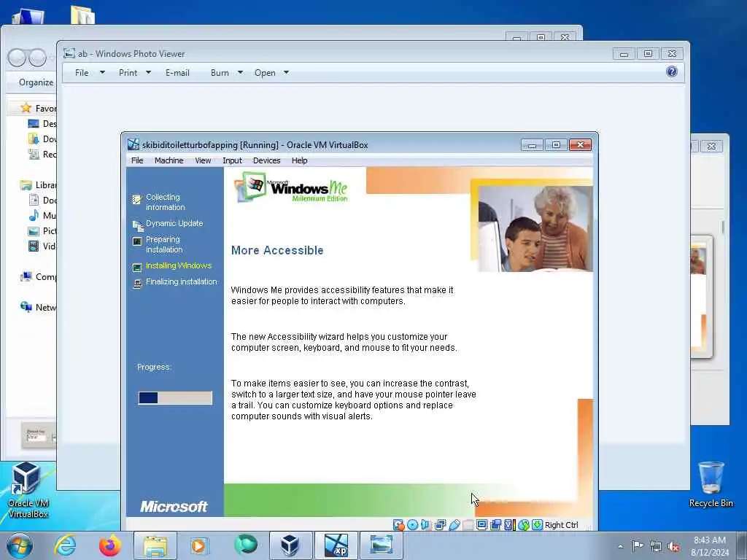747x560 pixels.
Task: Click the network adapters icon in VirtualBox status bar
Action: [x=440, y=525]
